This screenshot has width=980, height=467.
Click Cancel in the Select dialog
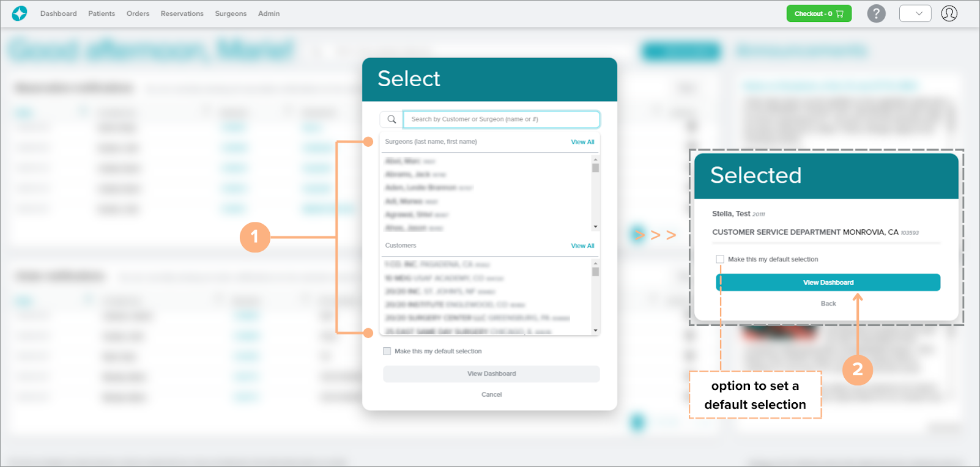491,395
